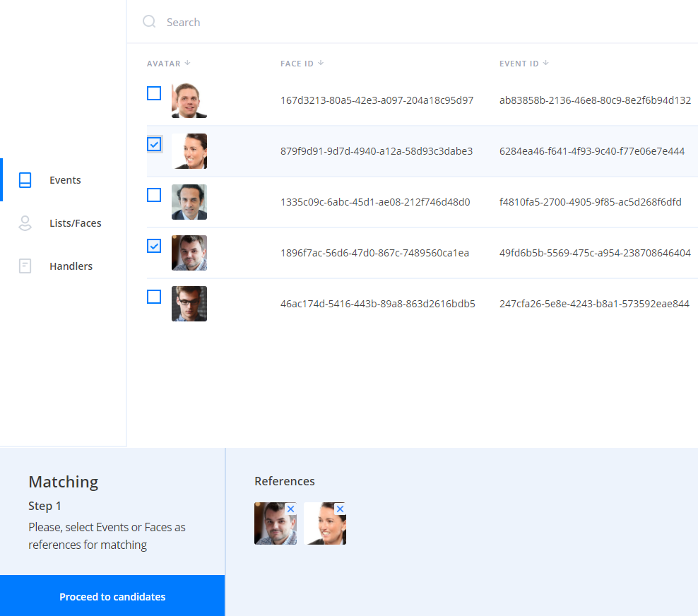The height and width of the screenshot is (616, 698).
Task: Remove the smiling woman reference via its X icon
Action: pos(340,508)
